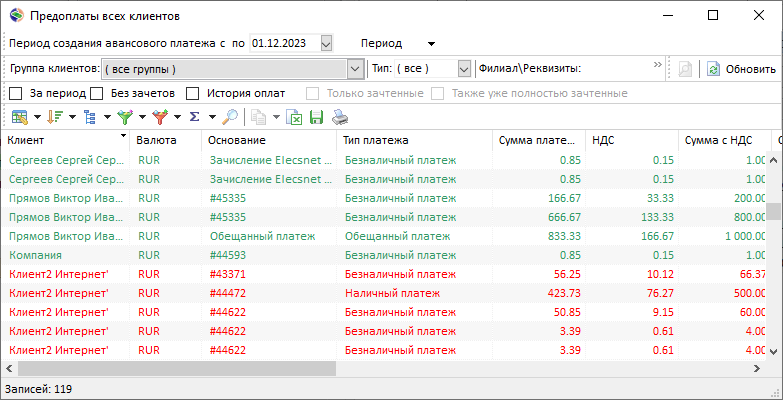Expand the Филиал\Реквизиты toolbar overflow chevron
This screenshot has width=783, height=400.
pyautogui.click(x=658, y=64)
